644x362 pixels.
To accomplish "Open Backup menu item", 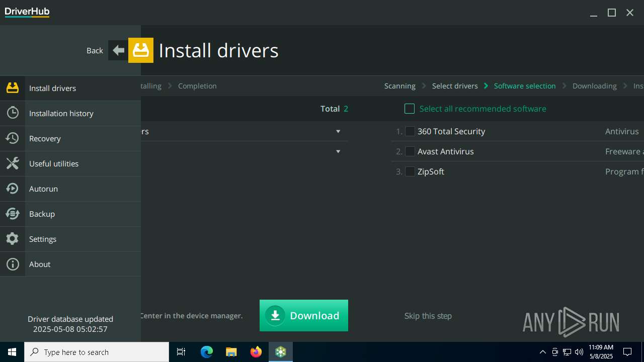I will [x=70, y=214].
